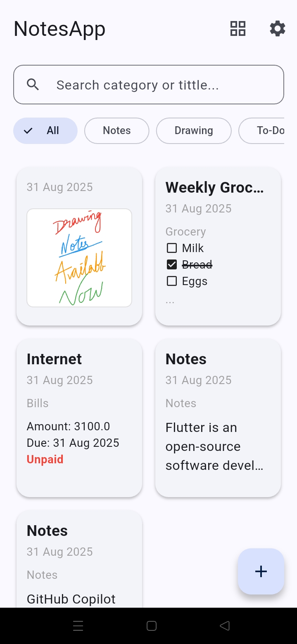The image size is (297, 644).
Task: Select the To-Do filter chip
Action: click(262, 131)
